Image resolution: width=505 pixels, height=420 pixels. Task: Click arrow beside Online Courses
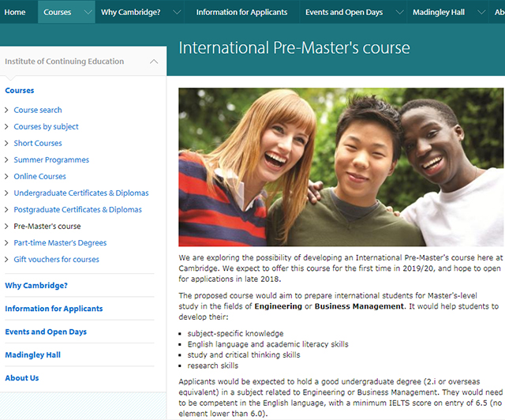click(x=6, y=176)
